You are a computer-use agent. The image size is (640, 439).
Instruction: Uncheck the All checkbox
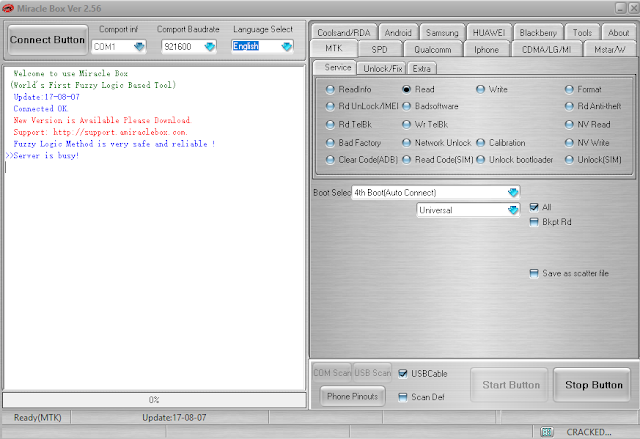tap(534, 207)
